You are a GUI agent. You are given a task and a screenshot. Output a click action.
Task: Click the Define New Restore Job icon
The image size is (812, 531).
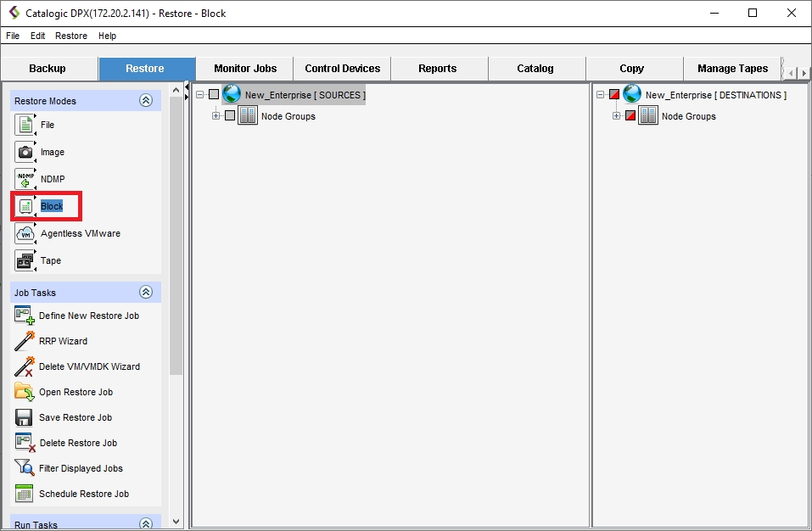24,316
